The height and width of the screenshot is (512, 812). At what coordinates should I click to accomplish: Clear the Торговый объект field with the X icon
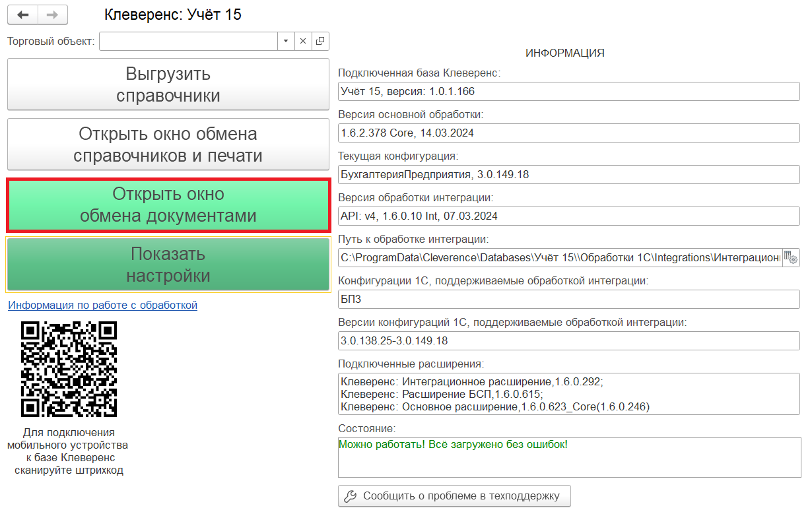303,41
